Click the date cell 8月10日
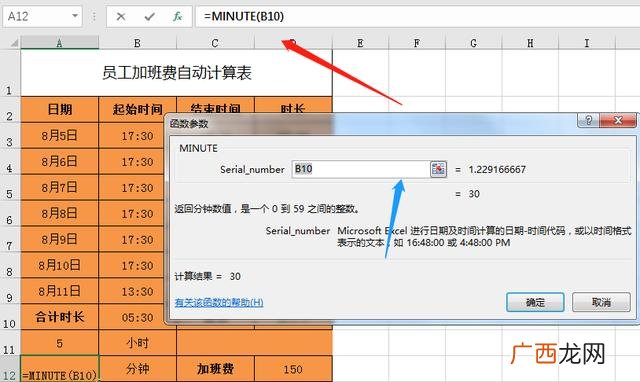Viewport: 640px width, 382px height. pos(60,265)
